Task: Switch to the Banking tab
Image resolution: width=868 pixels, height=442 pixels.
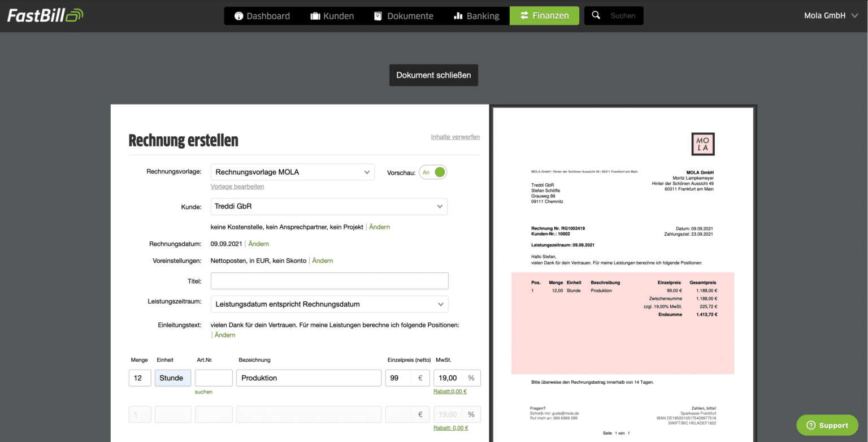Action: [476, 16]
